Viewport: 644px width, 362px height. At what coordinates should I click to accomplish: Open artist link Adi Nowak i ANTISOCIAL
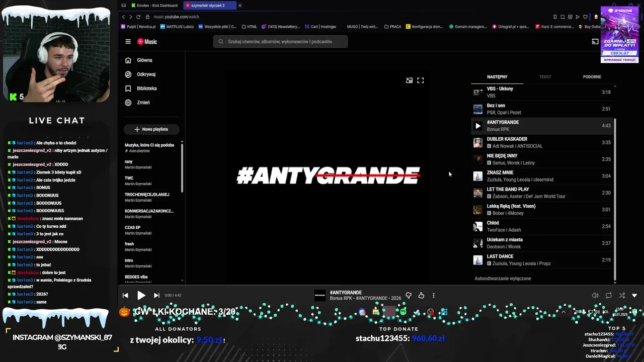(x=517, y=146)
